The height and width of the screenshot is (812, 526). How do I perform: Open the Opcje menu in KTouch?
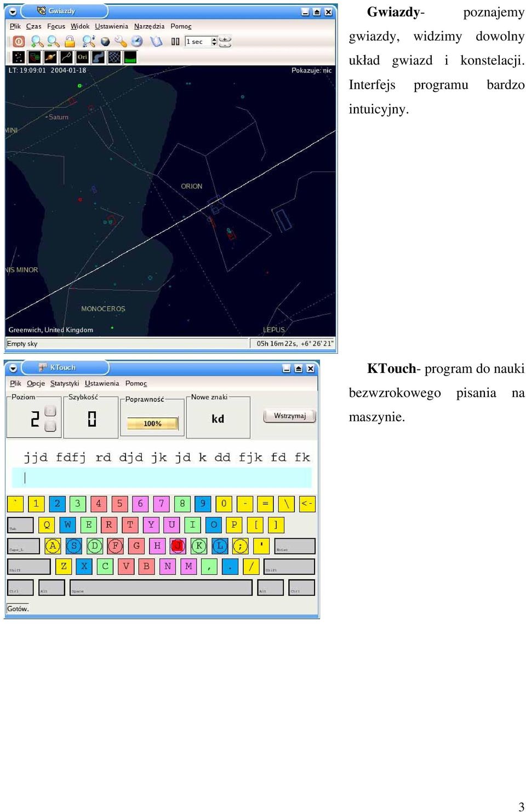[36, 383]
